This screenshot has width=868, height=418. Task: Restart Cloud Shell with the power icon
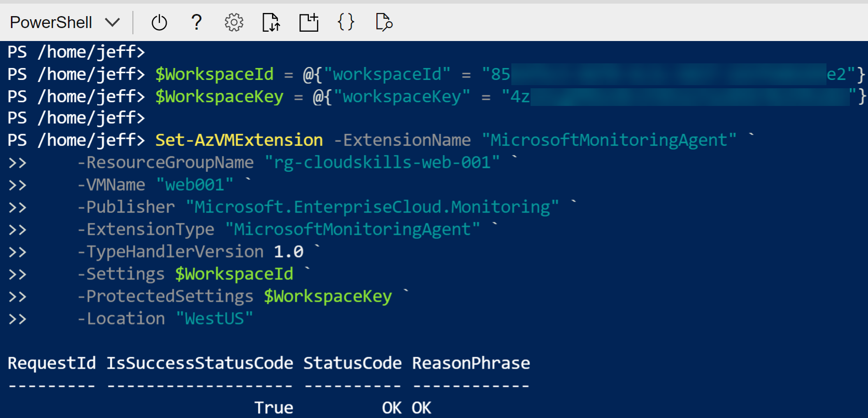159,22
